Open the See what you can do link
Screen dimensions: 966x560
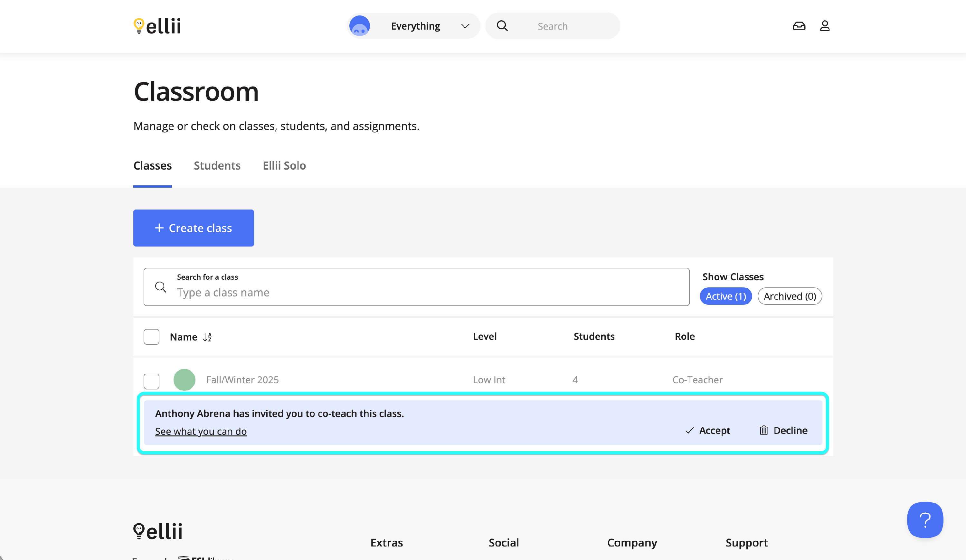point(201,431)
